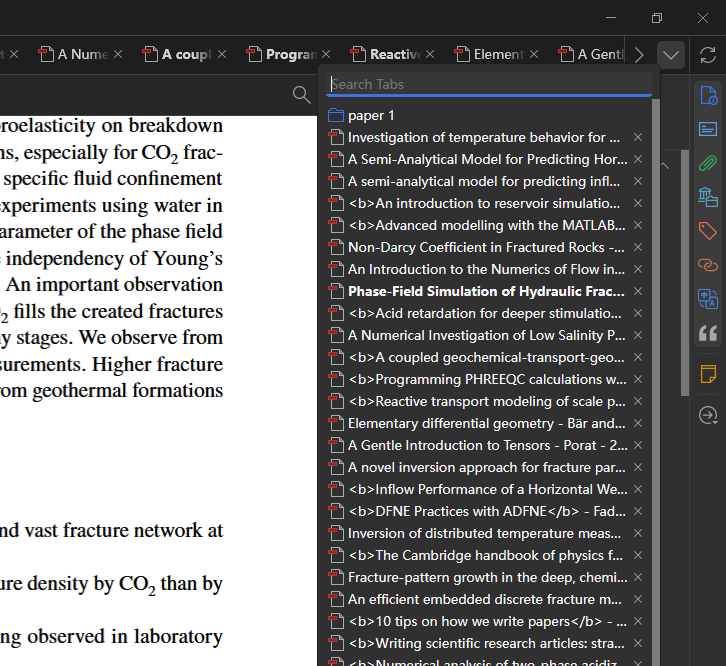Image resolution: width=726 pixels, height=666 pixels.
Task: Click the right sidebar vertical scrollbar
Action: click(x=685, y=272)
